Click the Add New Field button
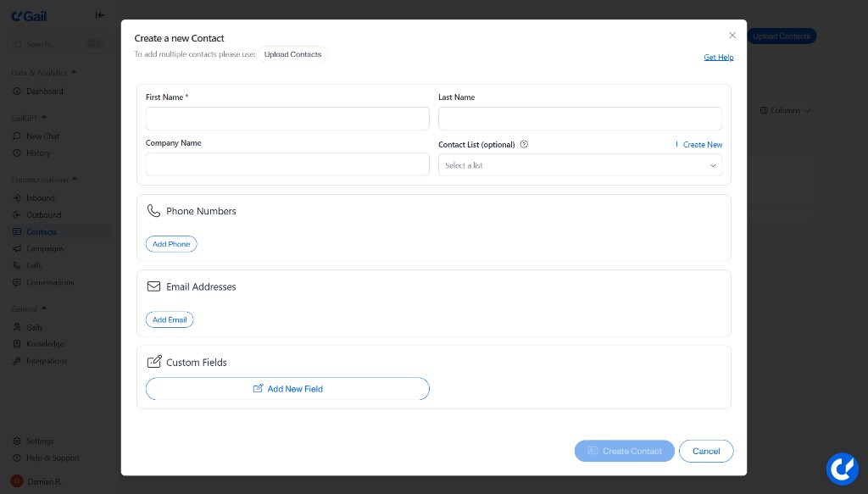 click(287, 389)
